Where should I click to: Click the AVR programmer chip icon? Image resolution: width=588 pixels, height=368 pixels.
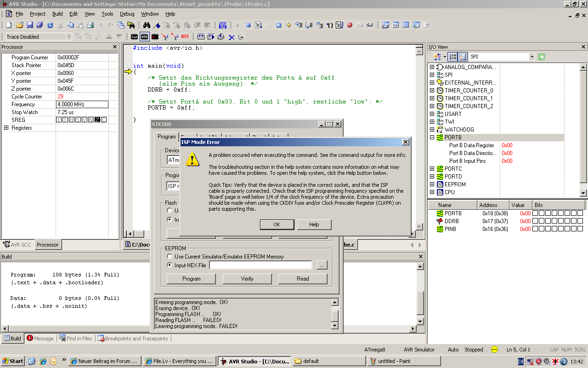144,36
